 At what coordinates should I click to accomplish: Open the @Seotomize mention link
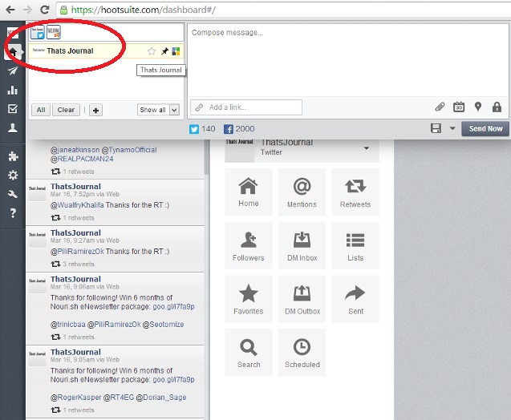[163, 325]
